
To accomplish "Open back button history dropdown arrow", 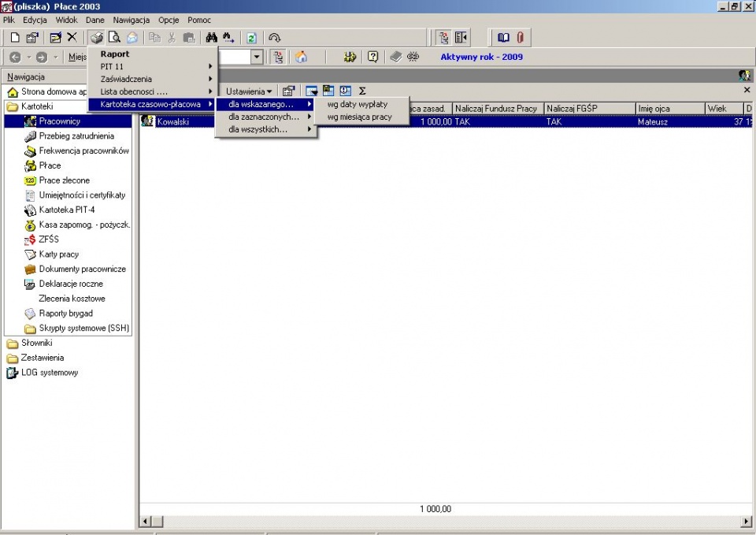I will [29, 58].
